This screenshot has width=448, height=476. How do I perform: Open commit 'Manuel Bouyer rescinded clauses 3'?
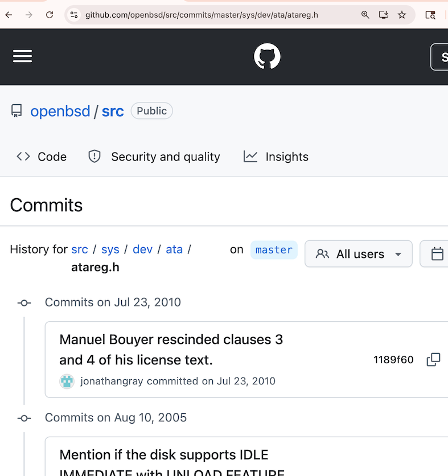coord(171,350)
